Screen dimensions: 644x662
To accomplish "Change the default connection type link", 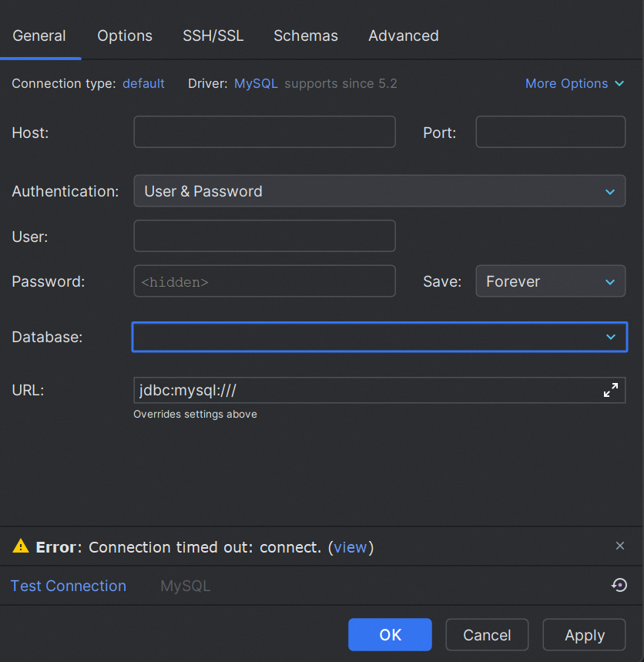I will 143,83.
